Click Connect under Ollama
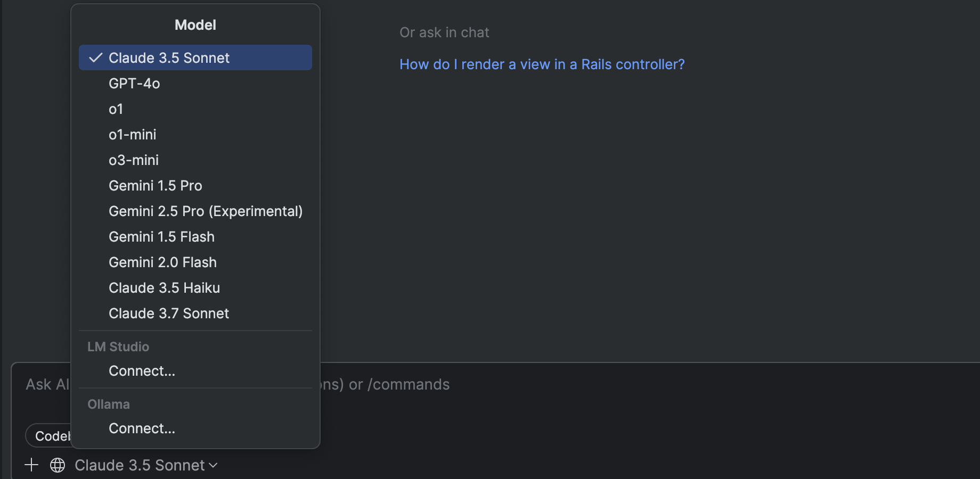The height and width of the screenshot is (479, 980). 142,428
